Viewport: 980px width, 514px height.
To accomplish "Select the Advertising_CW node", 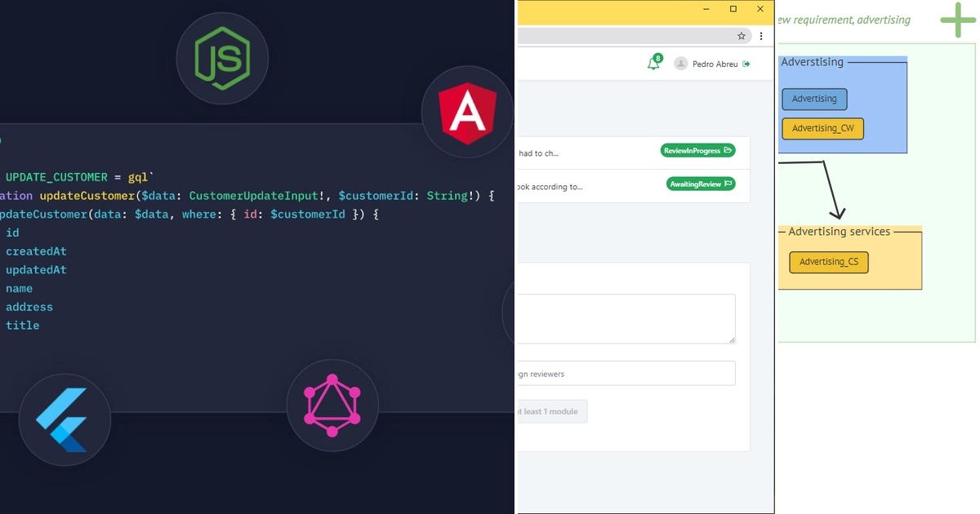I will click(822, 128).
